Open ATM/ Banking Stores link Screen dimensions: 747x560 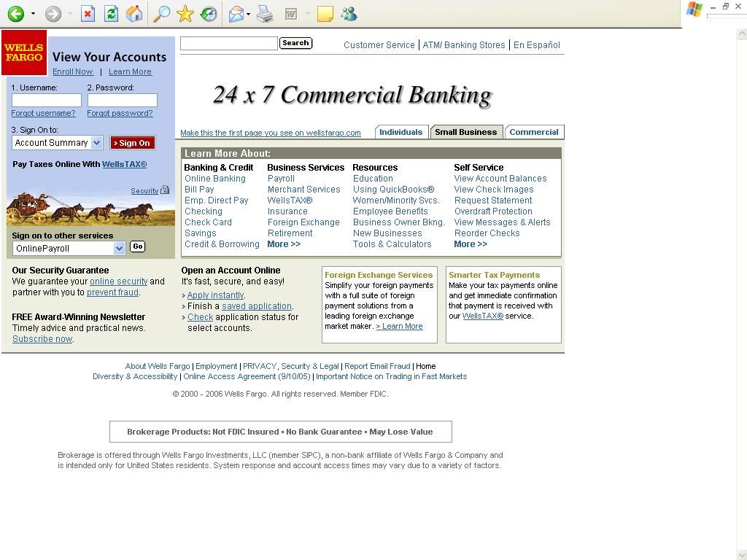click(x=464, y=44)
